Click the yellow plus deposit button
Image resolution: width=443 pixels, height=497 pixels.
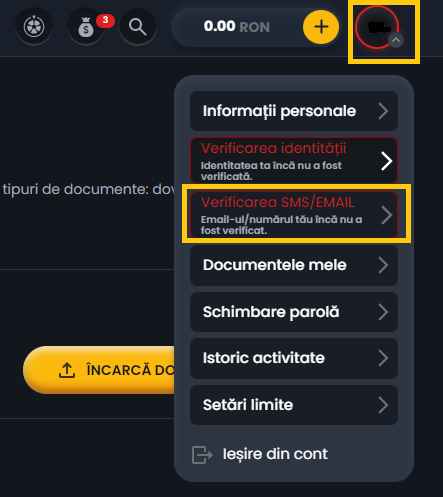pyautogui.click(x=321, y=27)
